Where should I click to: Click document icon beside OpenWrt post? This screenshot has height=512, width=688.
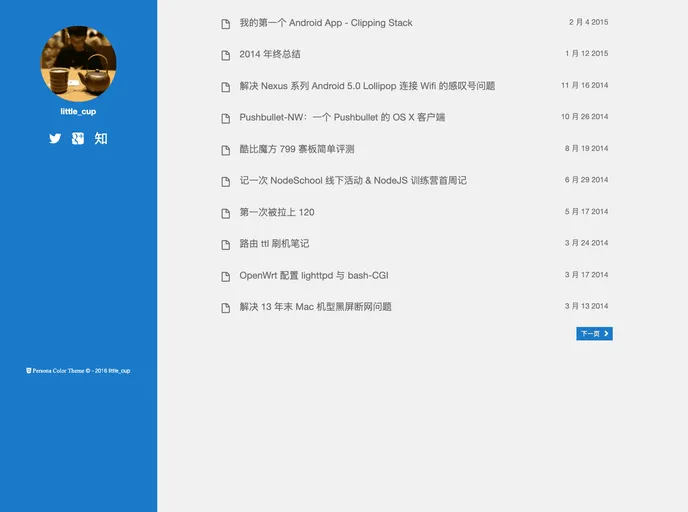tap(226, 276)
